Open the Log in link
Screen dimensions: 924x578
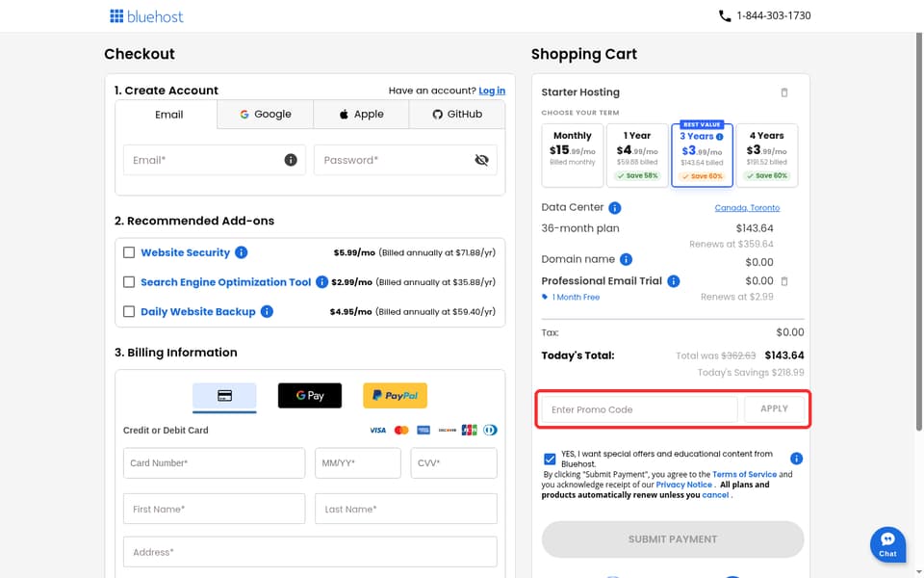point(492,91)
